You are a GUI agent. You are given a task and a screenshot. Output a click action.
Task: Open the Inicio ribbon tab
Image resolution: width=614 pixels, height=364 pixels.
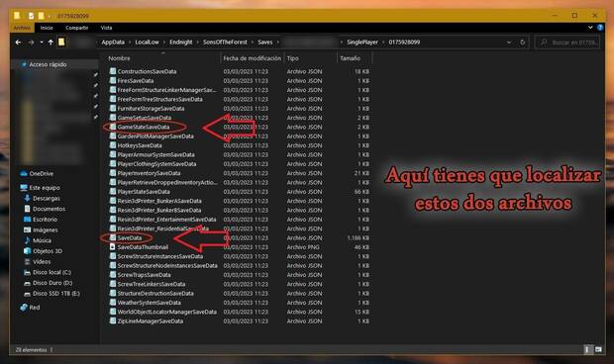pyautogui.click(x=47, y=28)
